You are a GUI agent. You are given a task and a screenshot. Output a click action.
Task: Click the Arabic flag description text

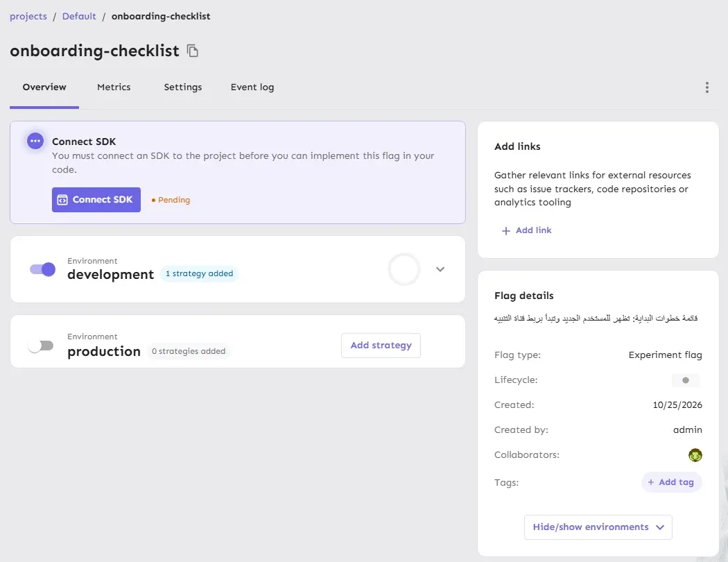[x=596, y=318]
